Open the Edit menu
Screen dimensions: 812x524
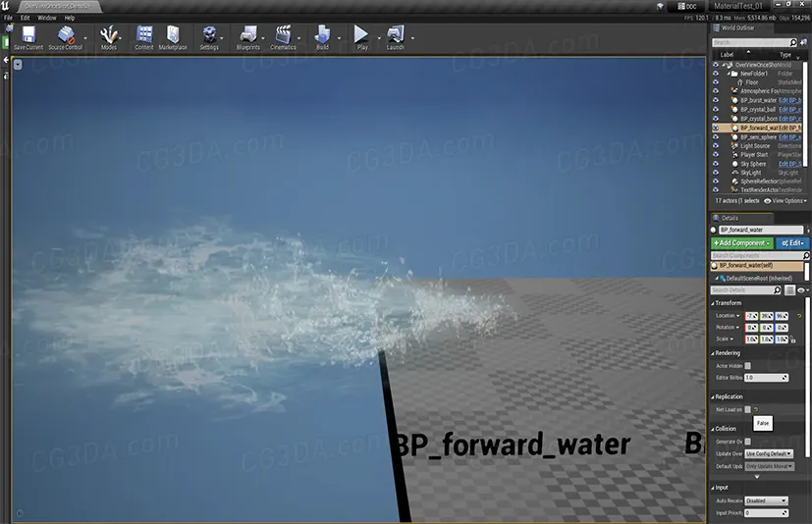(x=25, y=18)
